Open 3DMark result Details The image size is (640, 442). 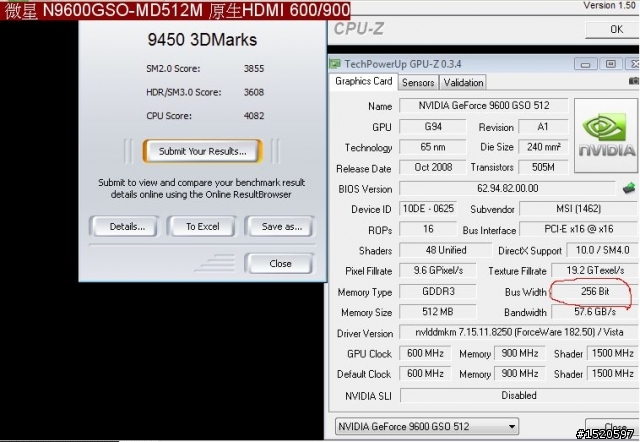point(124,227)
